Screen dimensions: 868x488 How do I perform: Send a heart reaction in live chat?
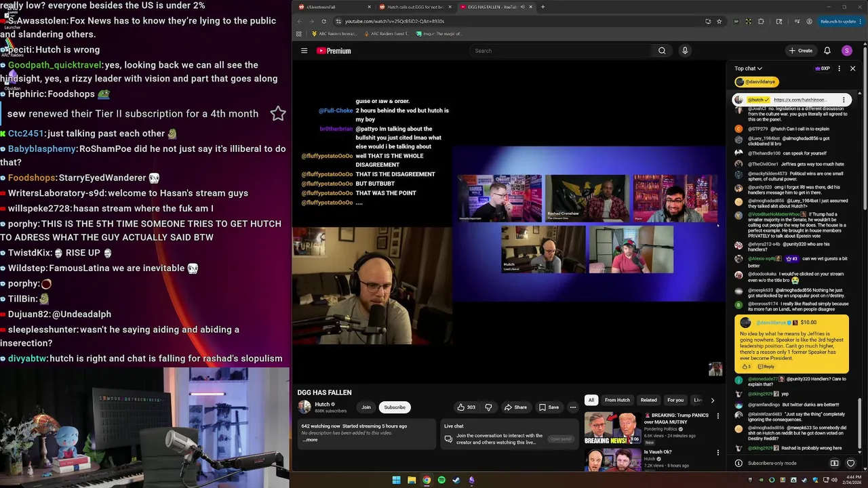(851, 463)
